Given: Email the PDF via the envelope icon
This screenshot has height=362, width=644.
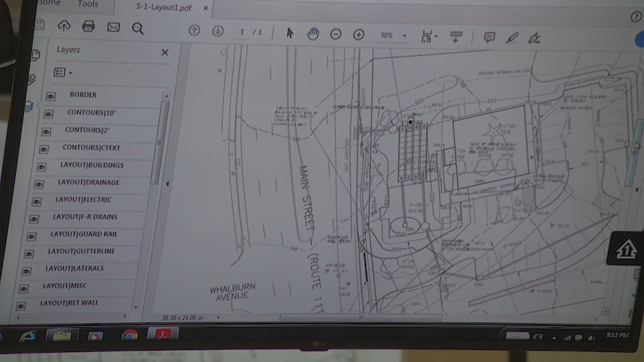Looking at the screenshot, I should pyautogui.click(x=113, y=27).
